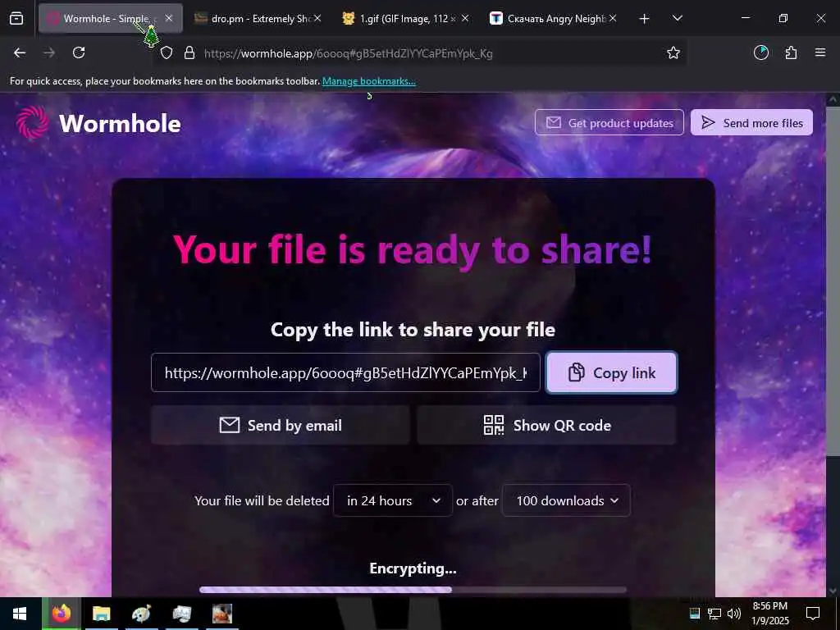Click the volume speaker tray icon

point(734,614)
